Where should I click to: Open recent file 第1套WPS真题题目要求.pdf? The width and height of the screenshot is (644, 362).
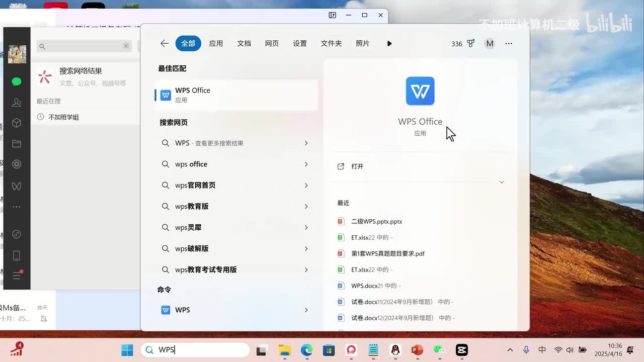coord(388,253)
